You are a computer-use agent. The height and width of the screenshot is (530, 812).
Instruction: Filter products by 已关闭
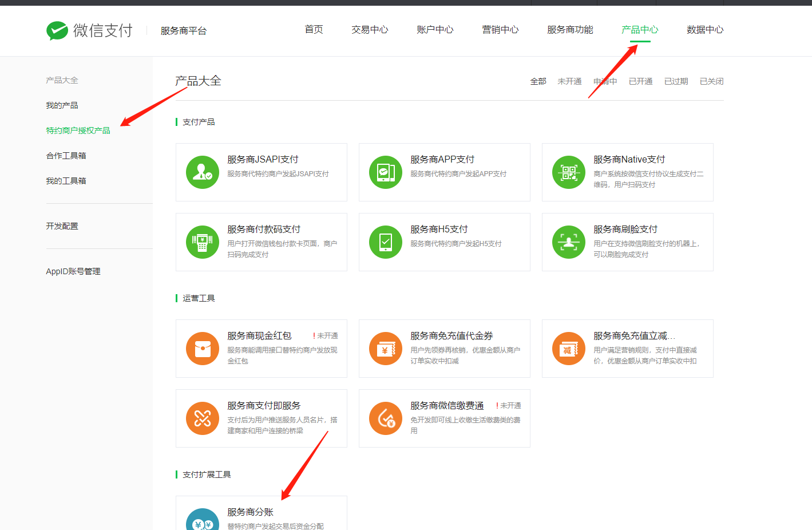pyautogui.click(x=712, y=81)
